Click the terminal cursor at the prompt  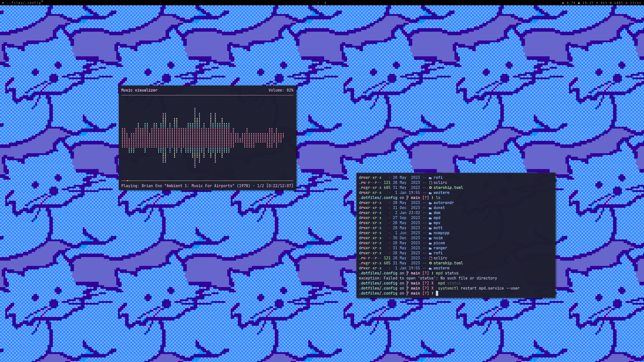tap(437, 293)
